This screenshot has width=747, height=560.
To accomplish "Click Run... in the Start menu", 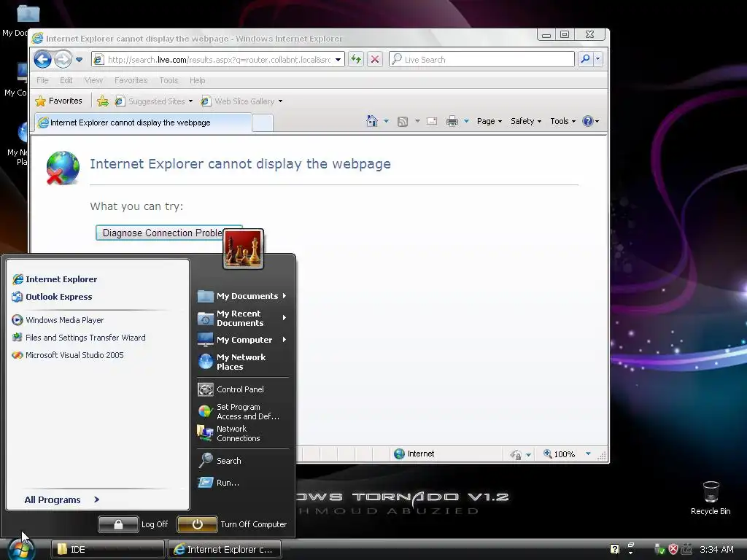I will [242, 483].
